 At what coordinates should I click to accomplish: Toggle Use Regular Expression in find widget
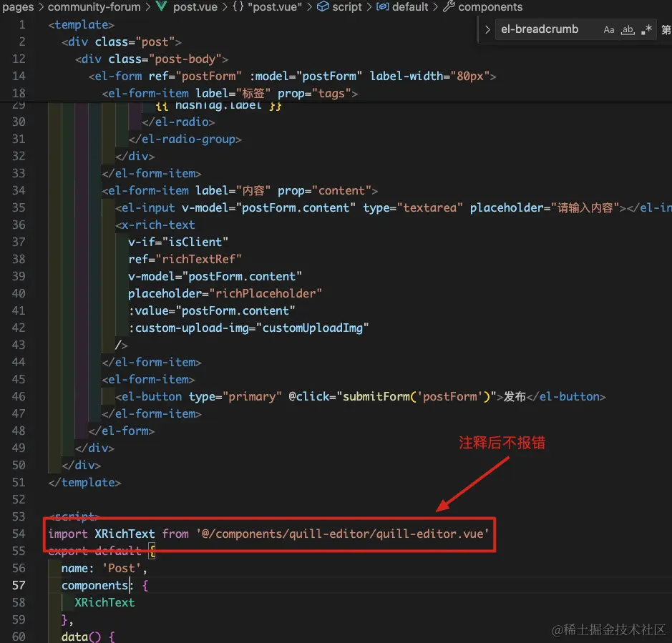[646, 29]
